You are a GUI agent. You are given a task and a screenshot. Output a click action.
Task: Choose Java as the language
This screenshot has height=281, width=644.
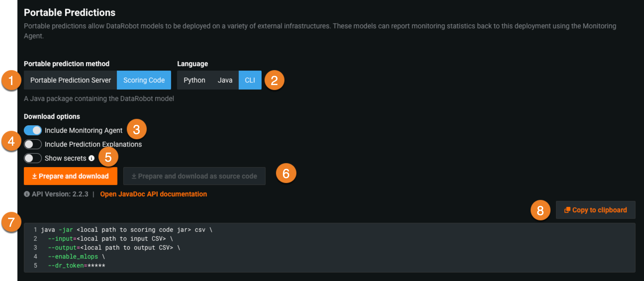tap(225, 80)
